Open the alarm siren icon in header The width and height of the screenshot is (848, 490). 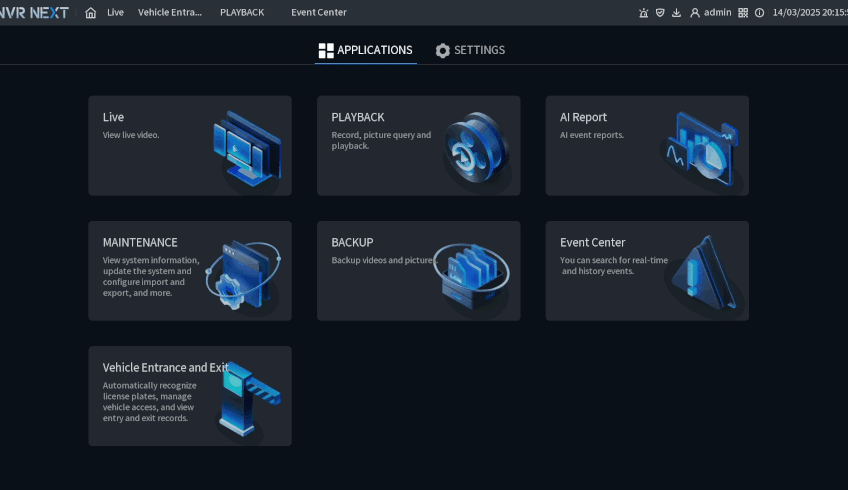643,13
